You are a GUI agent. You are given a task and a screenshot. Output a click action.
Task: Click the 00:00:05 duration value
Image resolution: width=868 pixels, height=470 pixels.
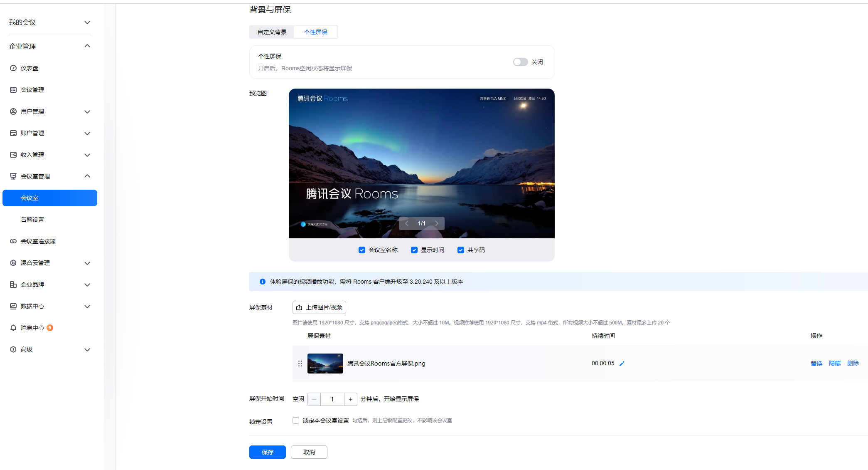[x=603, y=364]
